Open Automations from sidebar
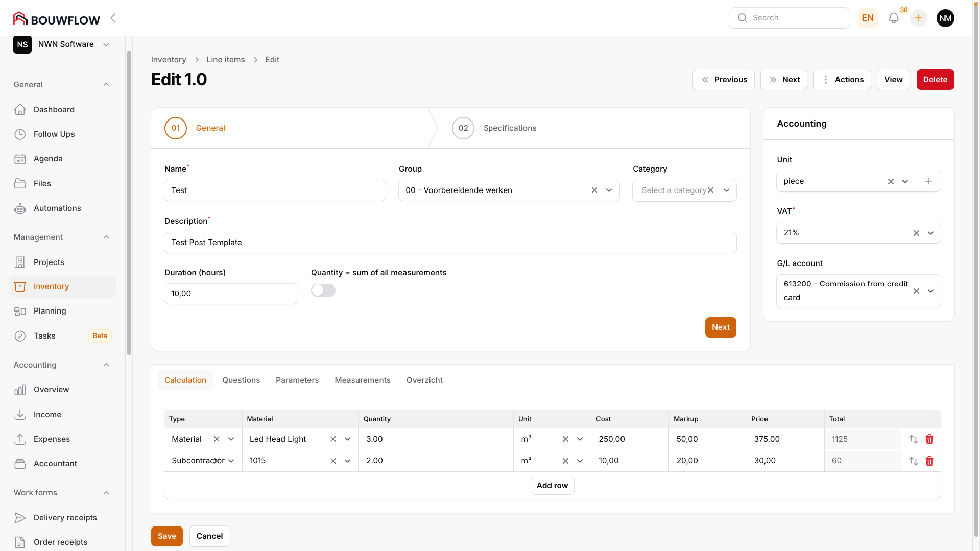Image resolution: width=980 pixels, height=551 pixels. coord(57,208)
